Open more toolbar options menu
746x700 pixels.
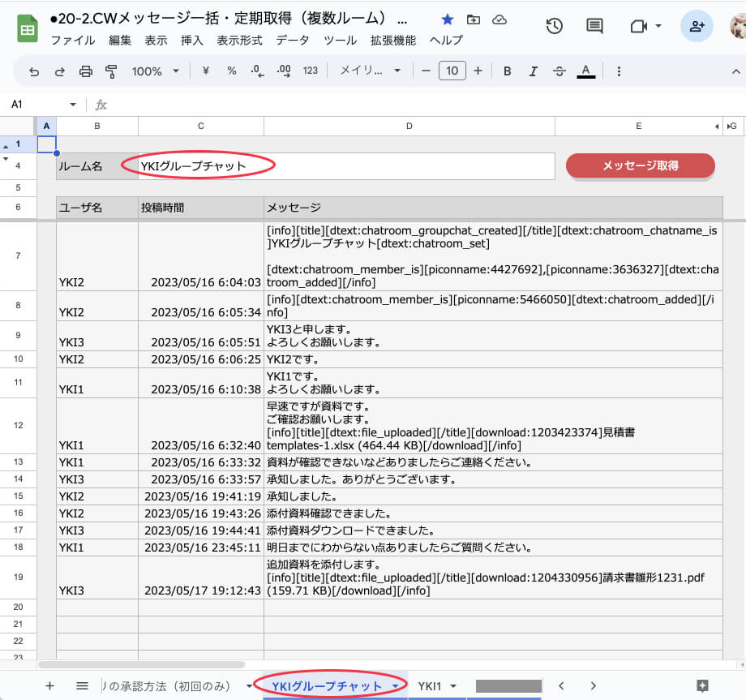point(619,71)
